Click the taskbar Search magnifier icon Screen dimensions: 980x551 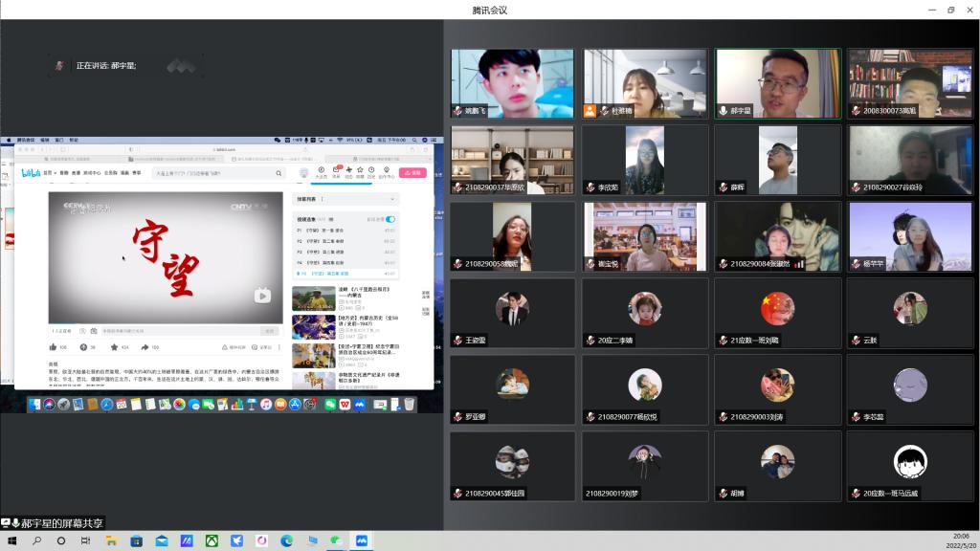click(37, 541)
